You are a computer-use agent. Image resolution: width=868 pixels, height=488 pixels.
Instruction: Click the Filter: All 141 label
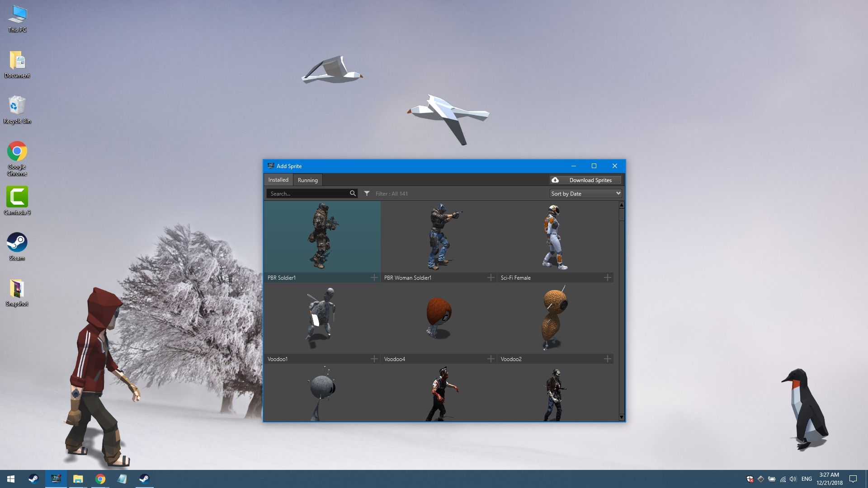392,193
